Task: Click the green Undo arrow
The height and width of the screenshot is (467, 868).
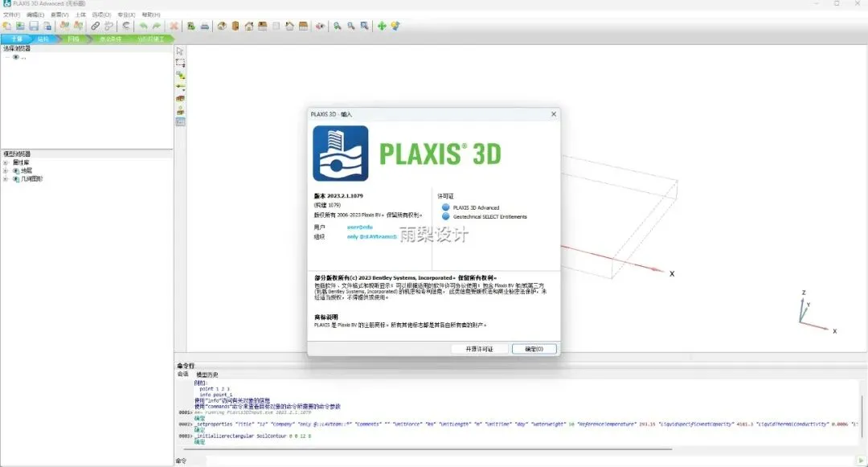Action: click(x=143, y=26)
